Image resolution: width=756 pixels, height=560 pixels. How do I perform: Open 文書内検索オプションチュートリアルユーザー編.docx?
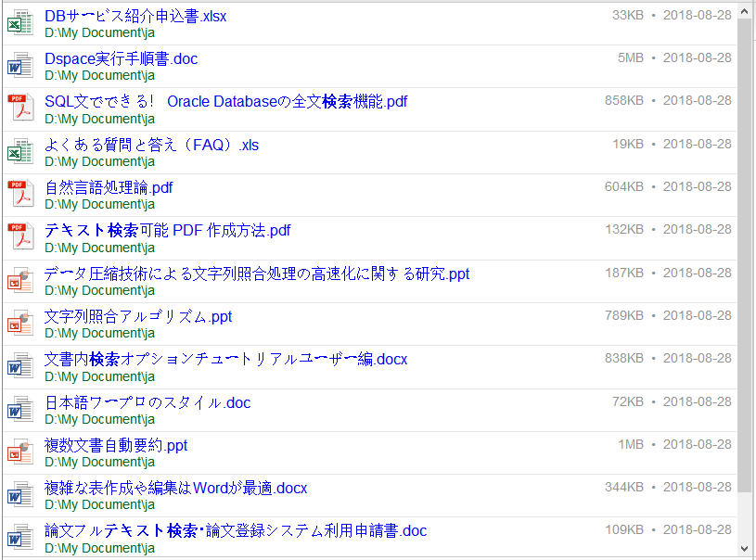[x=225, y=359]
